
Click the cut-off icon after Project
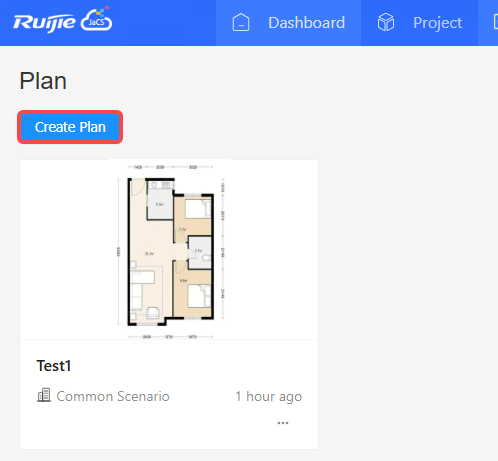496,23
